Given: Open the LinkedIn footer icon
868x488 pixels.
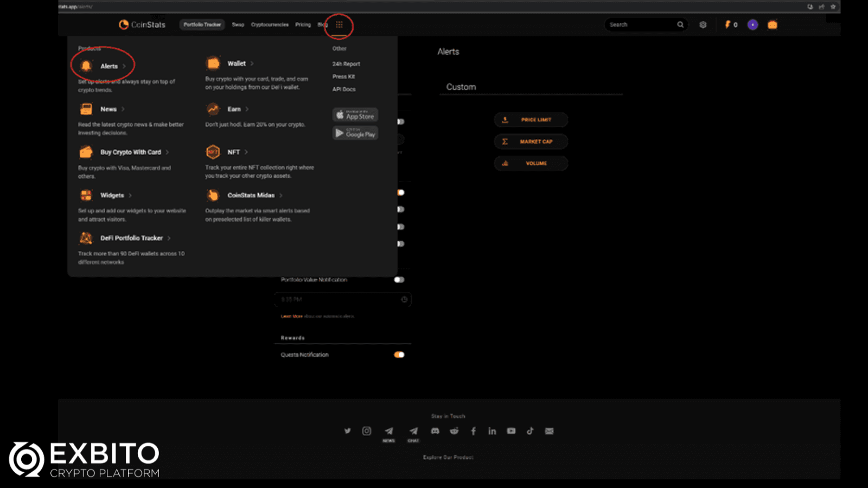Looking at the screenshot, I should point(492,431).
